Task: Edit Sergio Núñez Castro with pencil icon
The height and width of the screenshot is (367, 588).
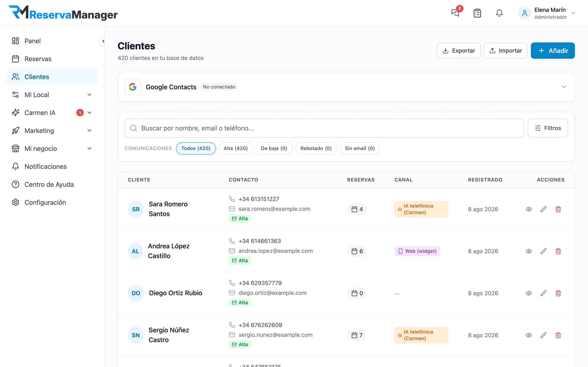Action: pyautogui.click(x=543, y=335)
